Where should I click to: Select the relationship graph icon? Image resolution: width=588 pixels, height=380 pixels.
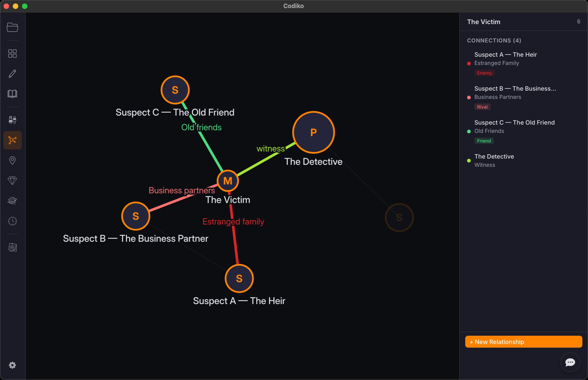[x=12, y=140]
